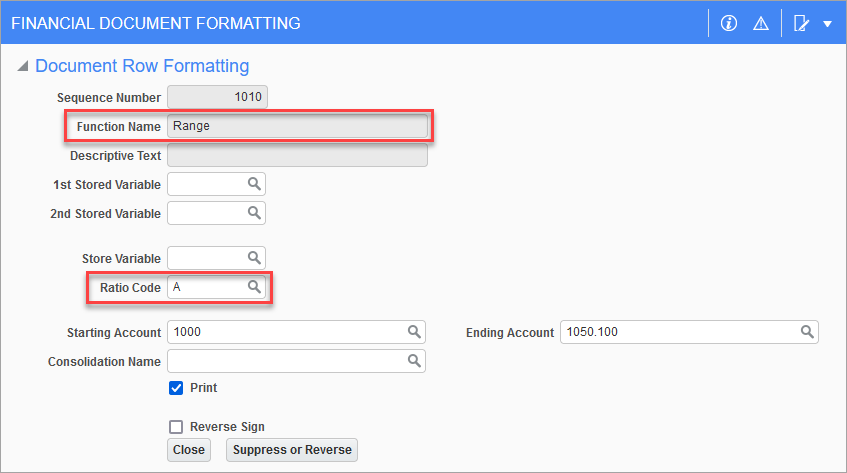Open the header dropdown arrow menu
This screenshot has height=473, width=847.
827,23
